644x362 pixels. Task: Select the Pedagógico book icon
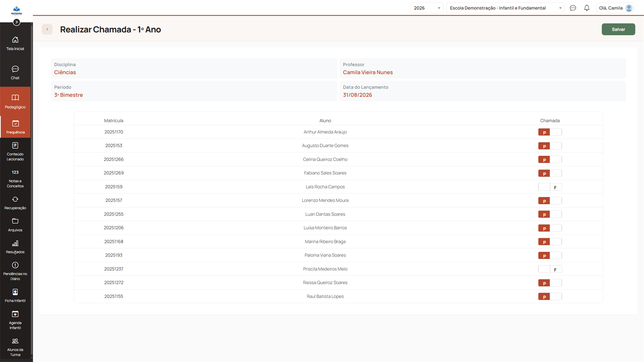pos(15,98)
